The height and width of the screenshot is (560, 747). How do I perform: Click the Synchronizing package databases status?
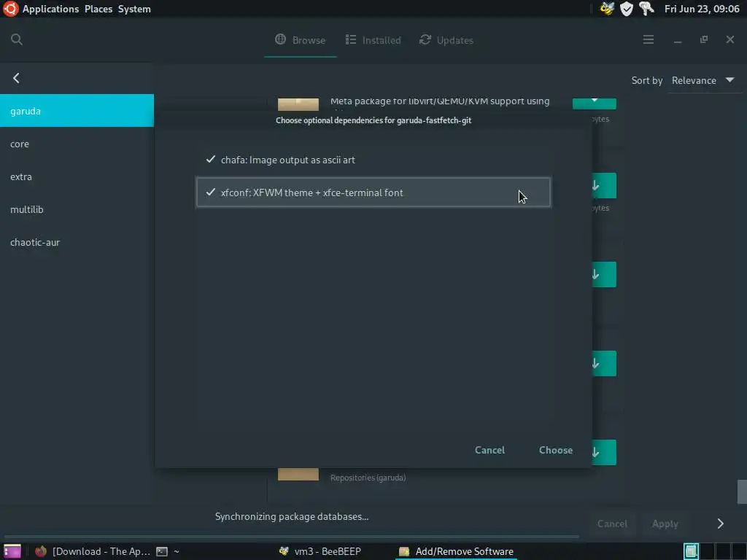292,517
